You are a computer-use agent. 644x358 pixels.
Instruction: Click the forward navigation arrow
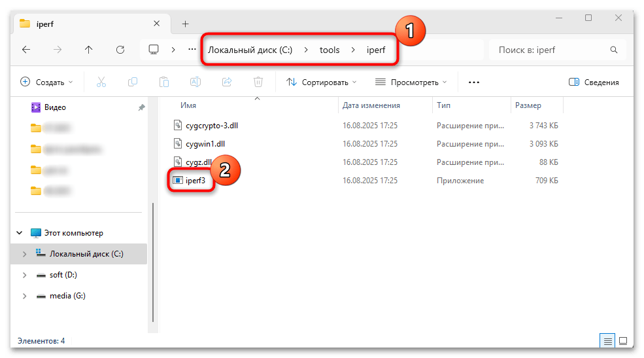[x=58, y=50]
